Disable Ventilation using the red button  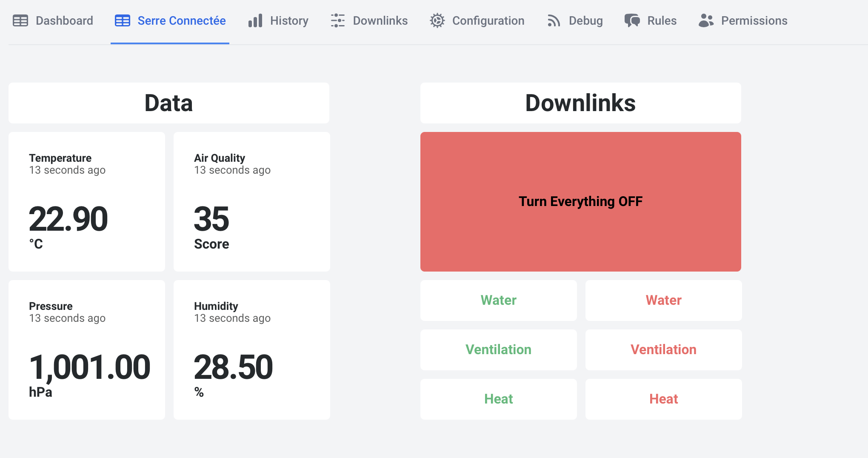click(663, 350)
